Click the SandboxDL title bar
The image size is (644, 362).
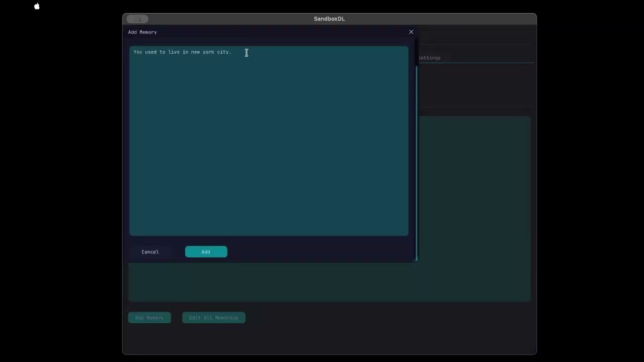(329, 19)
